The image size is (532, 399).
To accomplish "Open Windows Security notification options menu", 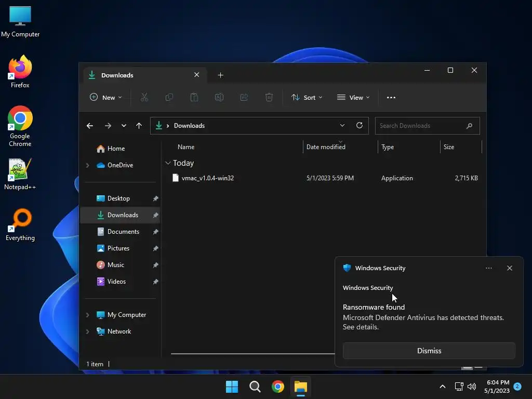I will coord(488,268).
